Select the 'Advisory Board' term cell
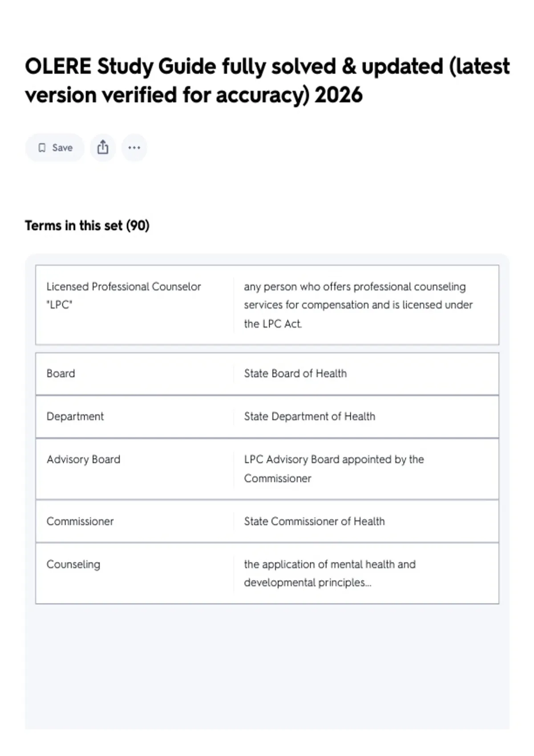This screenshot has height=756, width=534. pyautogui.click(x=84, y=459)
